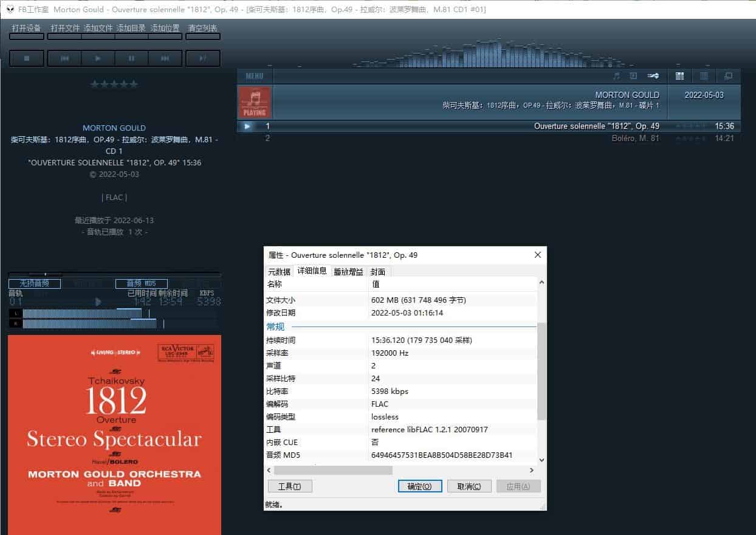Screen dimensions: 756x535
Task: Close the properties dialog with X
Action: tap(537, 255)
